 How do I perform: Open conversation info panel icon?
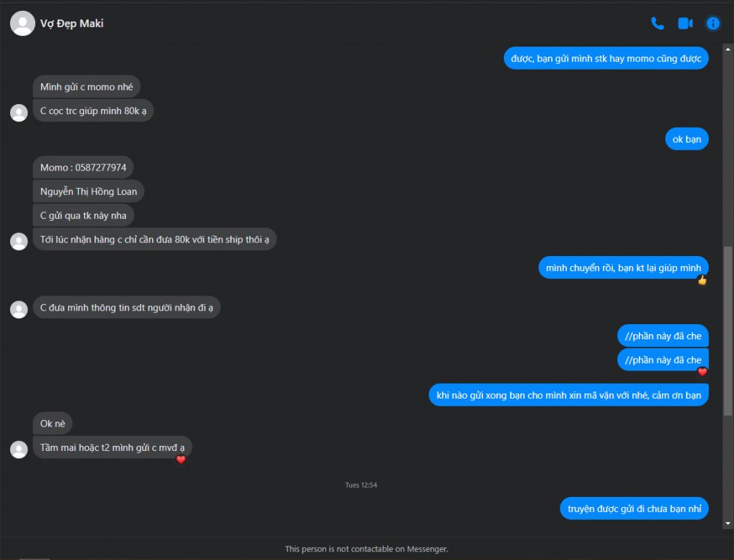tap(713, 24)
